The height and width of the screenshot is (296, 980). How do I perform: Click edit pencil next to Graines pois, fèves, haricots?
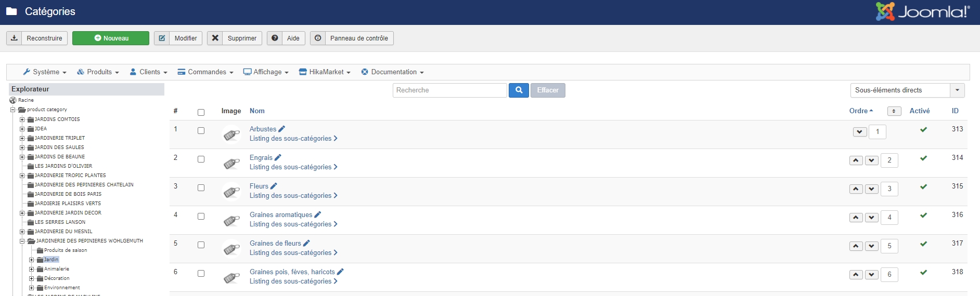point(340,272)
